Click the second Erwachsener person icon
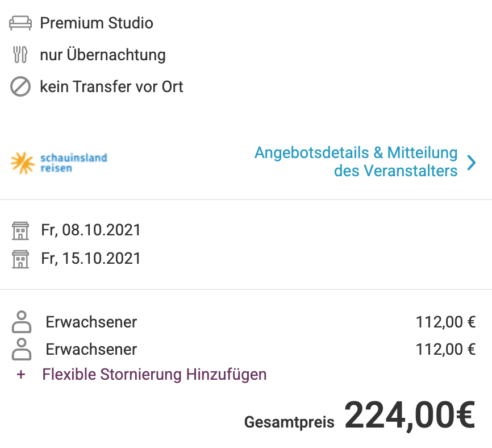Screen dimensions: 492x448 tap(22, 349)
